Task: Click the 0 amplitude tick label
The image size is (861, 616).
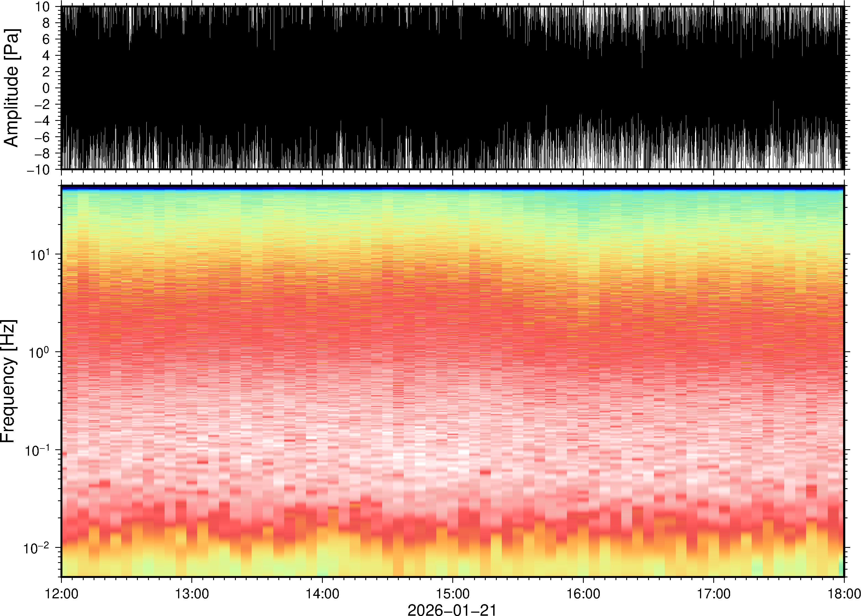Action: pyautogui.click(x=46, y=88)
